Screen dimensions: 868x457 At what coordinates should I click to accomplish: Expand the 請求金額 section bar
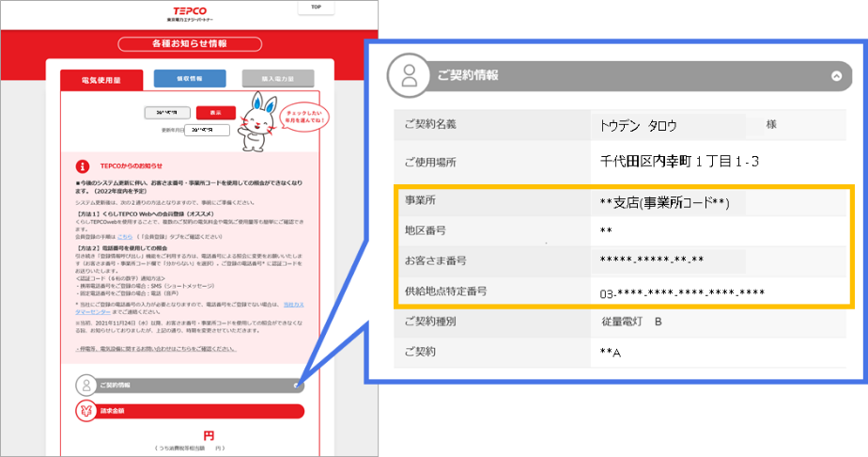pyautogui.click(x=188, y=411)
